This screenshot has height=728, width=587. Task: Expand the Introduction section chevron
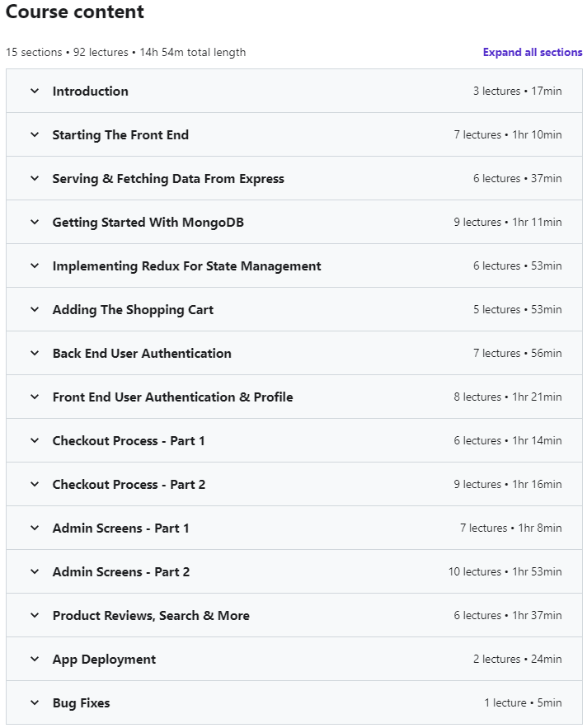tap(35, 91)
